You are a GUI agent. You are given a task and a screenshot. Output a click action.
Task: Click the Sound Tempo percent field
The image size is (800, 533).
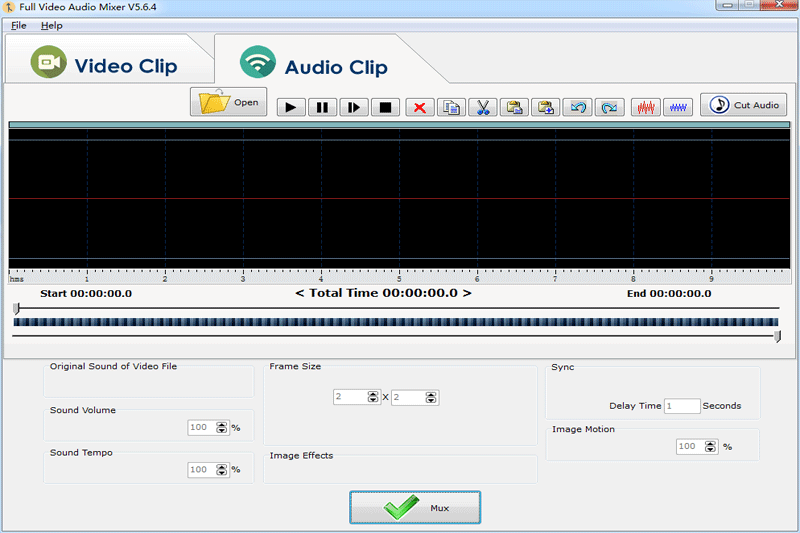coord(202,470)
